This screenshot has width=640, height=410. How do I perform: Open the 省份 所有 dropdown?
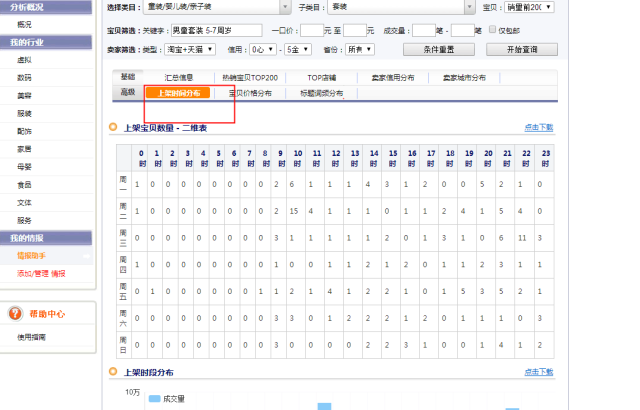[x=360, y=49]
